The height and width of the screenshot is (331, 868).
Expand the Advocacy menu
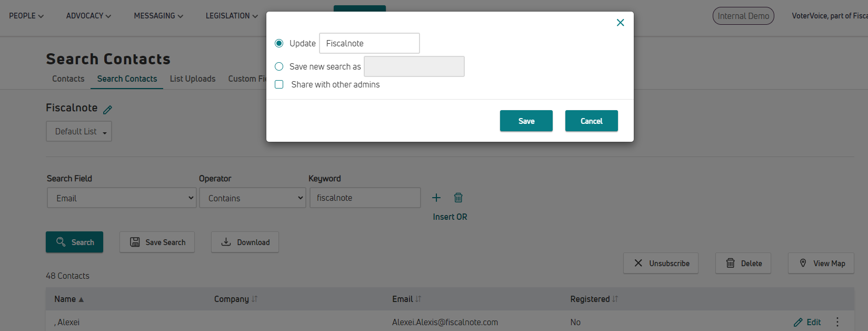88,16
